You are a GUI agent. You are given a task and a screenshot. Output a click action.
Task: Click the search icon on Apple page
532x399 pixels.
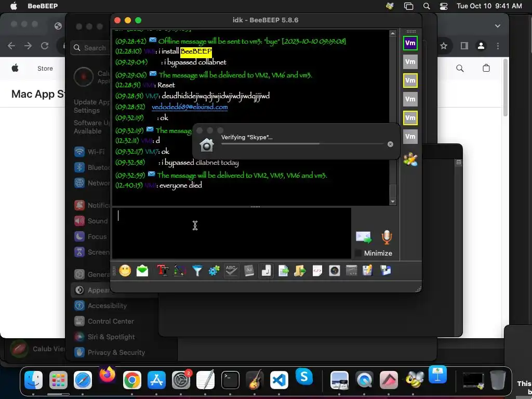pos(460,68)
